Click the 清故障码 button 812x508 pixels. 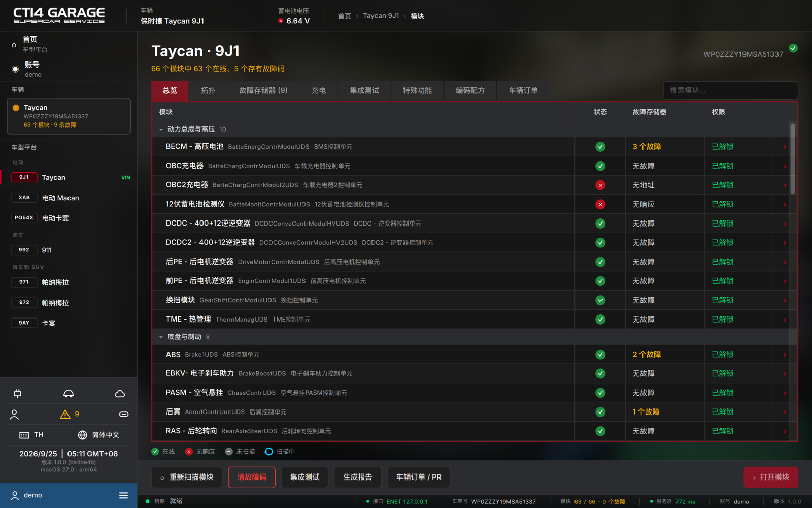click(x=252, y=478)
